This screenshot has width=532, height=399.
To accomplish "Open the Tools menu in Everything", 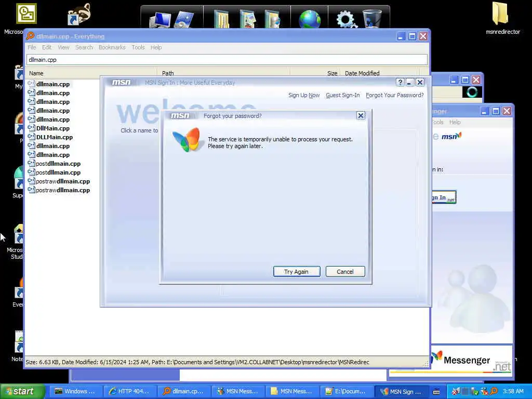I will pyautogui.click(x=138, y=47).
